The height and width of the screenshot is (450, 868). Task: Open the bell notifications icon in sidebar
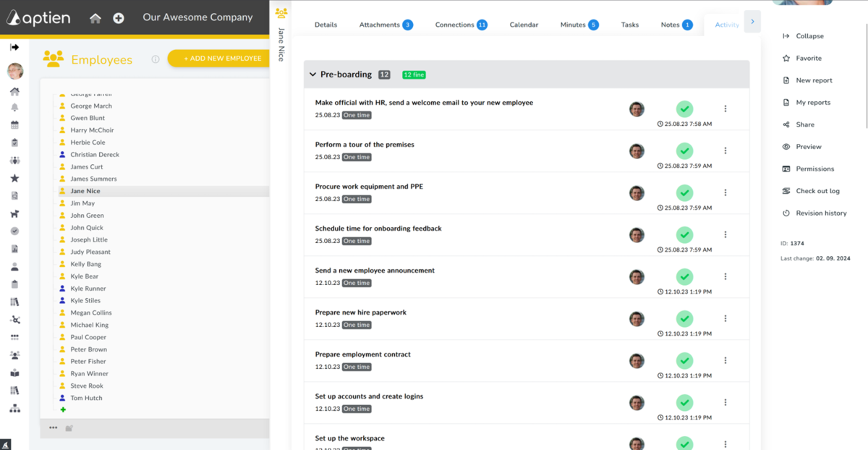pos(14,108)
